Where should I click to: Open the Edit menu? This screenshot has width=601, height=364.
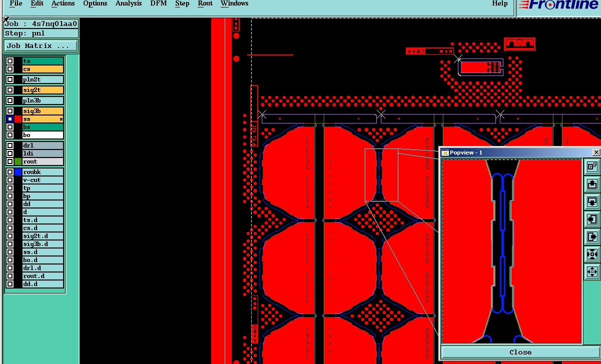pyautogui.click(x=37, y=3)
